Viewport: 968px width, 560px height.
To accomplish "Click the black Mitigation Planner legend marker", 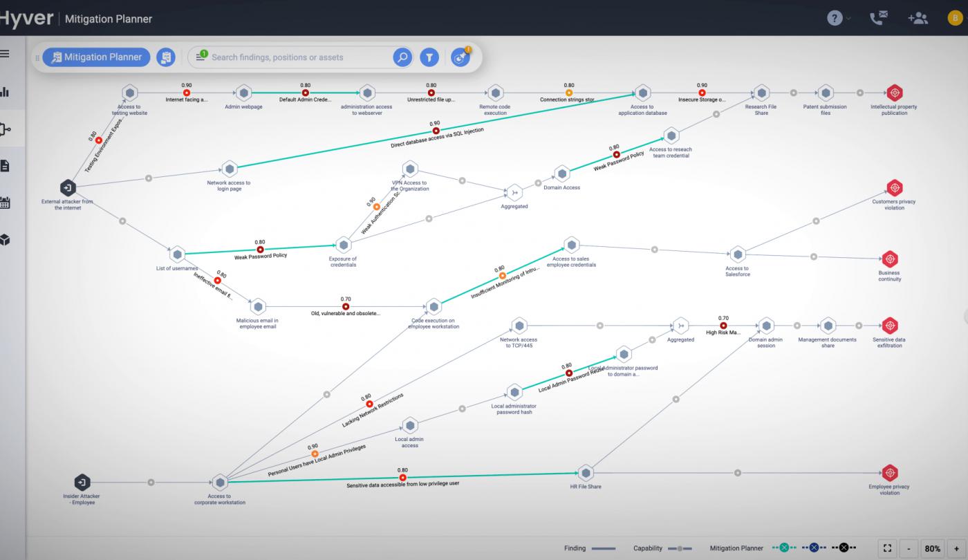I will coord(844,548).
